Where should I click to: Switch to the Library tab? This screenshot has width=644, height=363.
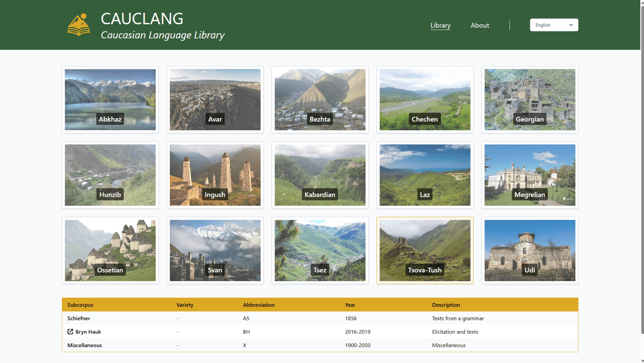440,25
